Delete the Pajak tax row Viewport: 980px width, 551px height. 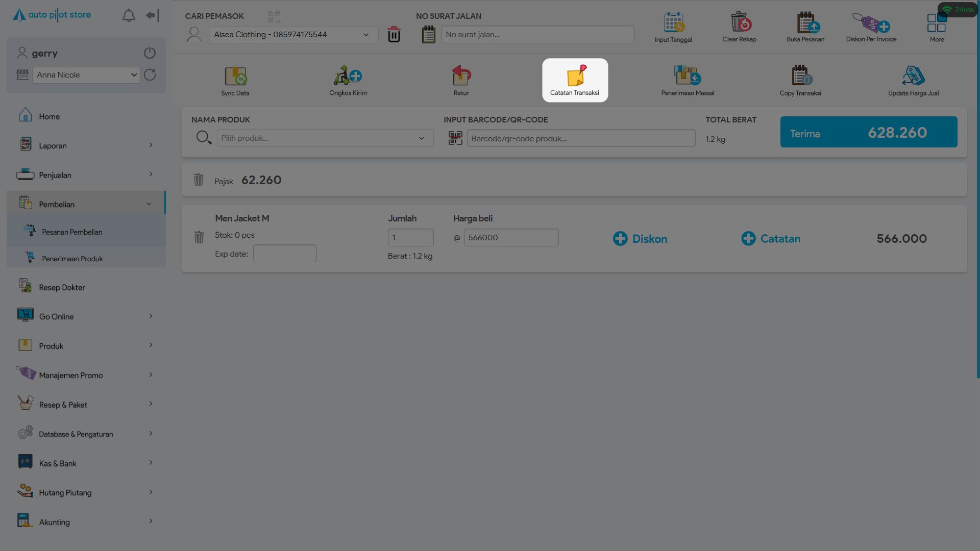pos(199,180)
